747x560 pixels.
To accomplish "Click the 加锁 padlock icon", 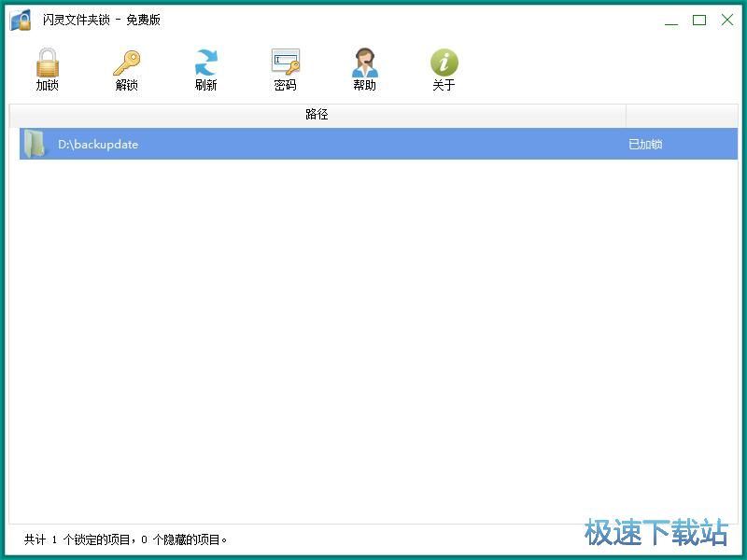I will (48, 63).
